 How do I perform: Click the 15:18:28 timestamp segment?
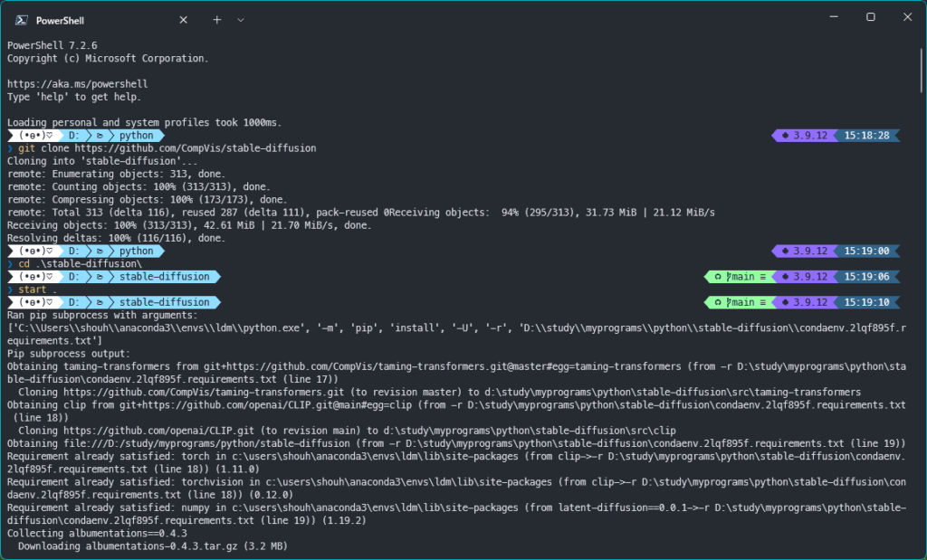(867, 136)
